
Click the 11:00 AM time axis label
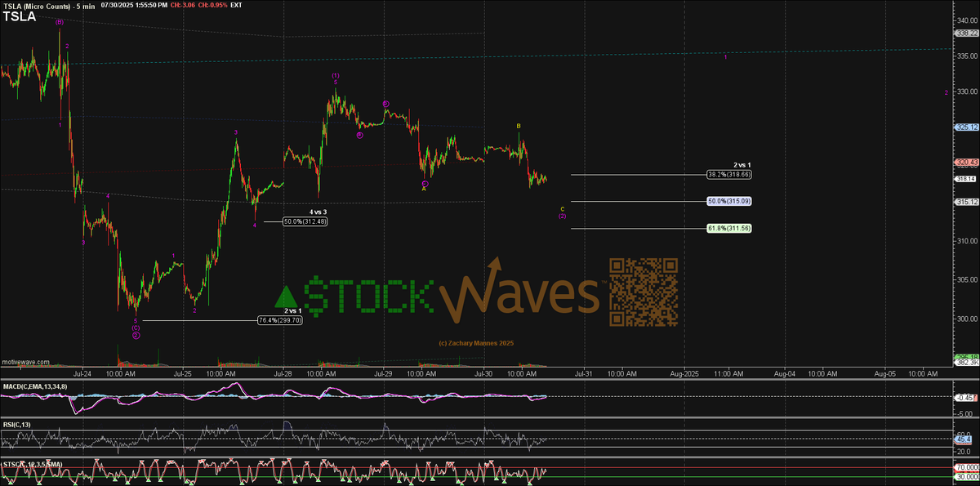pyautogui.click(x=728, y=373)
